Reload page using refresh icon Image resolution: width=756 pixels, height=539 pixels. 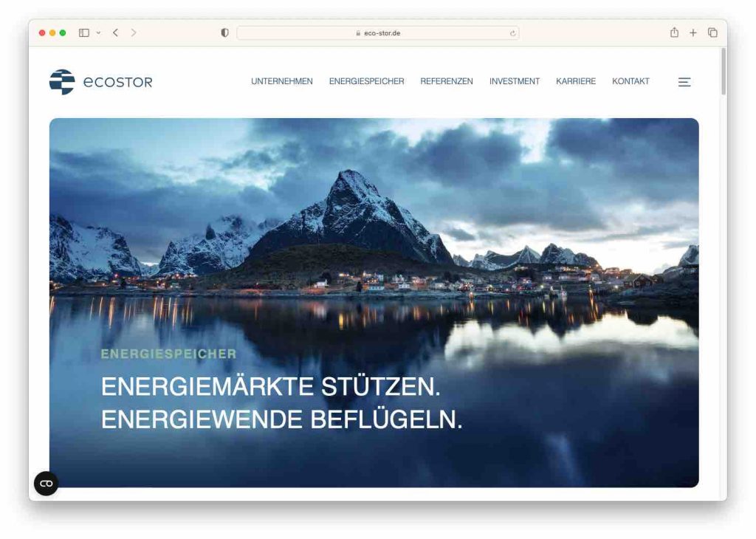512,33
